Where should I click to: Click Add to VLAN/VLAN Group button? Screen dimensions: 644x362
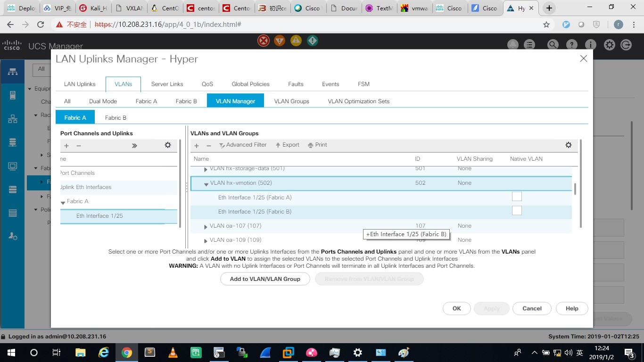pos(265,279)
